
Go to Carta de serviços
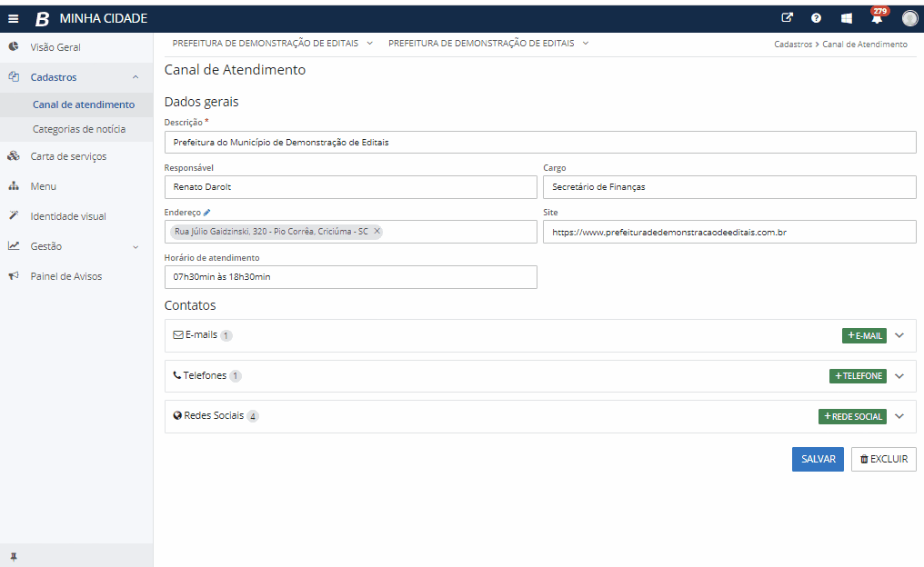[68, 156]
